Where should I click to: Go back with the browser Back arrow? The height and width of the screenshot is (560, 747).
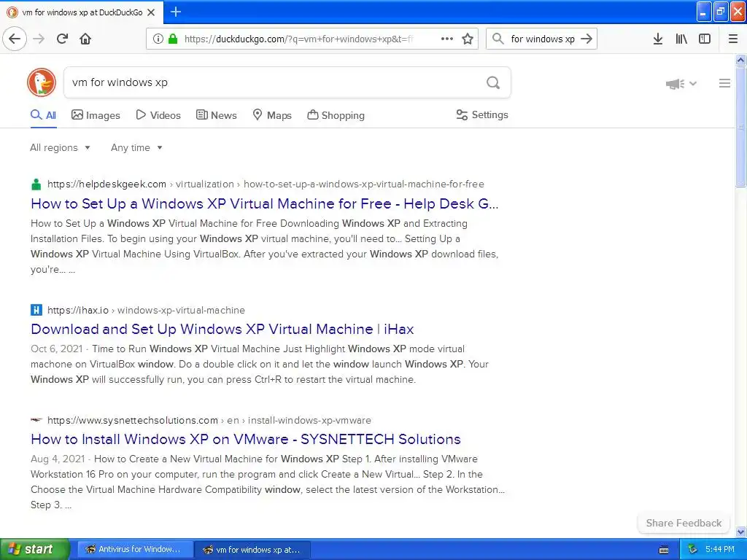[x=15, y=39]
